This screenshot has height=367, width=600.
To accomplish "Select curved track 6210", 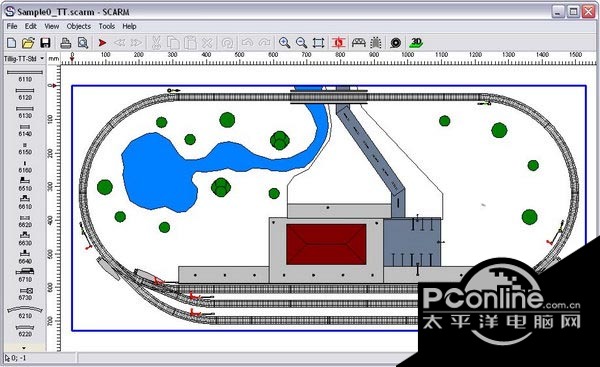I will [x=25, y=312].
